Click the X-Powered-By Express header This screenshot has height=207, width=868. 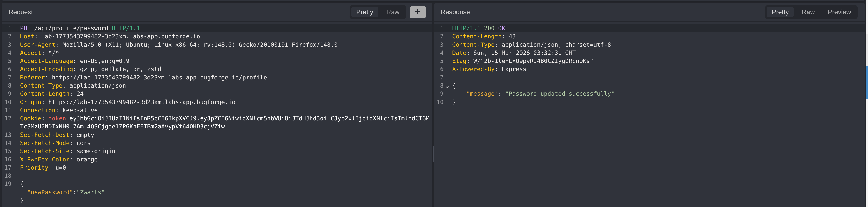pos(489,69)
